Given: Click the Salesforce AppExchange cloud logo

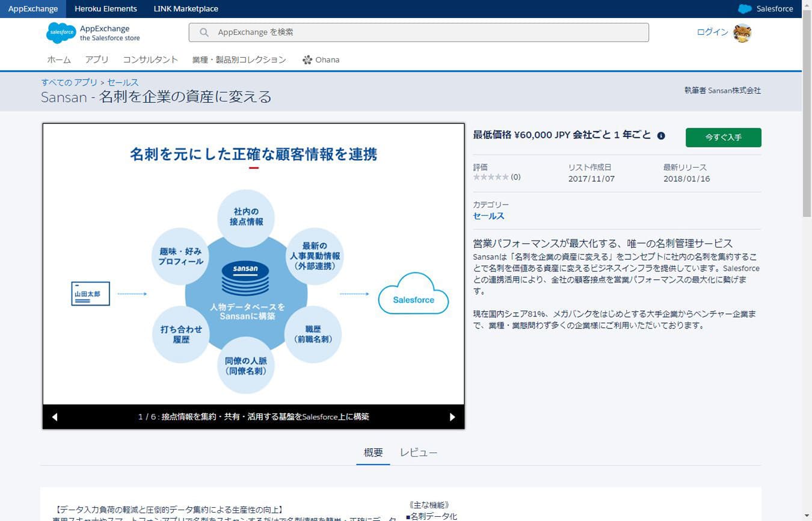Looking at the screenshot, I should coord(61,32).
